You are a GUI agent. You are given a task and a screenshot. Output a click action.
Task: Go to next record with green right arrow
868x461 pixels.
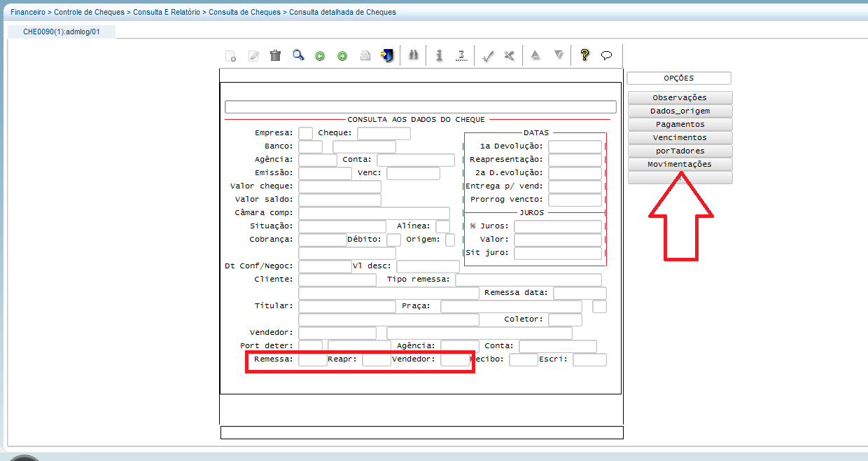point(342,56)
